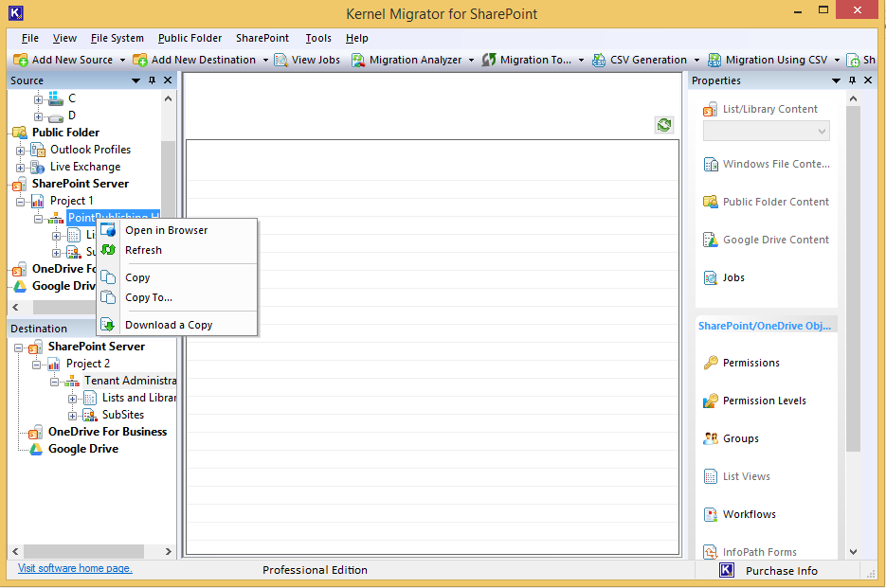Click the List/Library Content icon in Properties
Screen dimensions: 886x588
[711, 110]
